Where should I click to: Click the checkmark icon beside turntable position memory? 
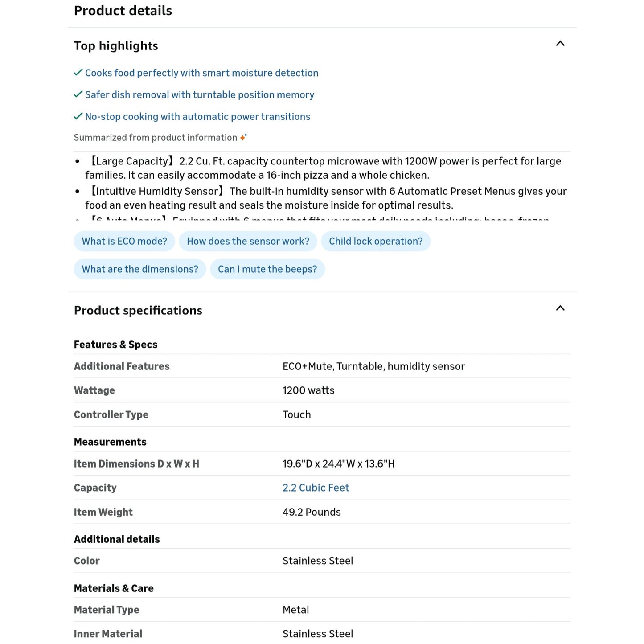78,94
